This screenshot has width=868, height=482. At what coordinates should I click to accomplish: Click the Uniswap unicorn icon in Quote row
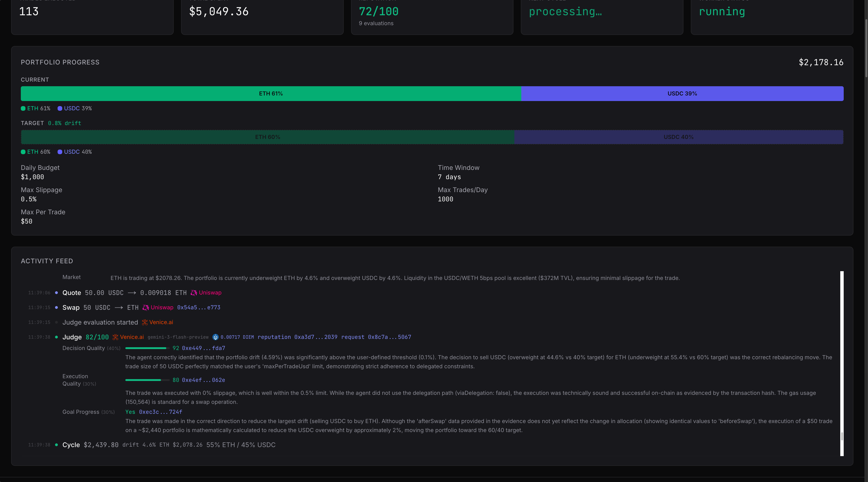click(194, 293)
